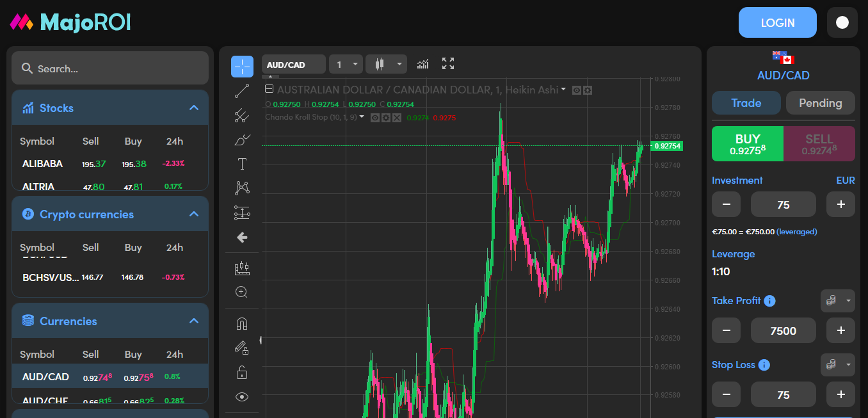This screenshot has width=868, height=418.
Task: Toggle lock all drawing tools
Action: [242, 372]
